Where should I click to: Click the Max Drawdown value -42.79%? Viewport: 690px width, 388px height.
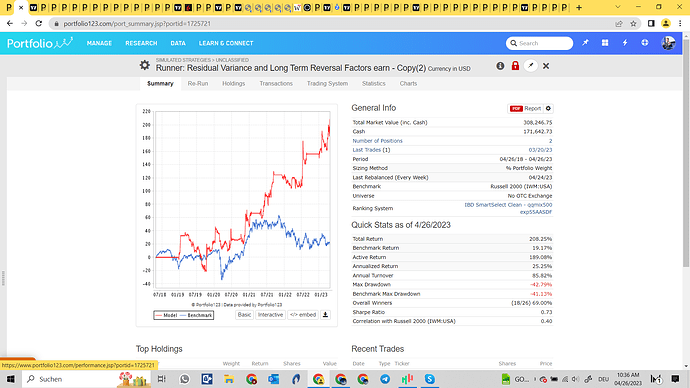[x=541, y=285]
